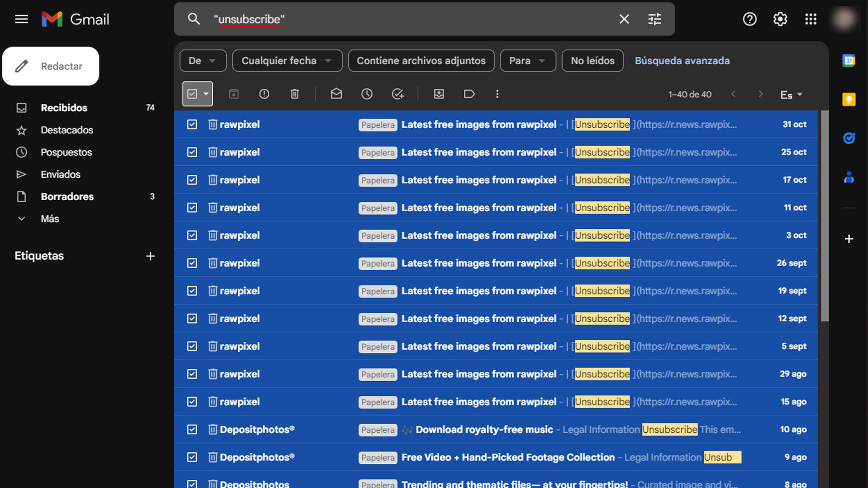Toggle the No leídos filter chip

point(593,61)
